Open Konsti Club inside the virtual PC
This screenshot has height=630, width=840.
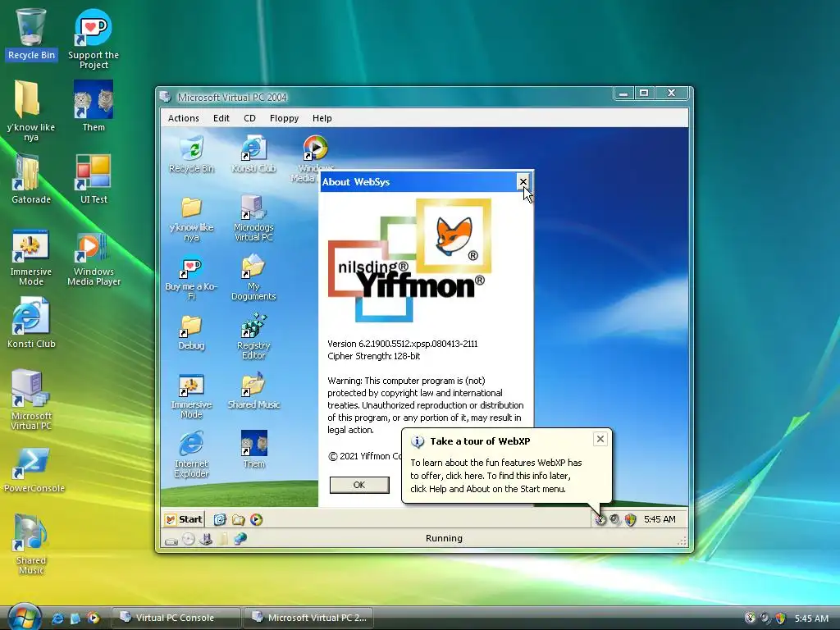pyautogui.click(x=253, y=153)
